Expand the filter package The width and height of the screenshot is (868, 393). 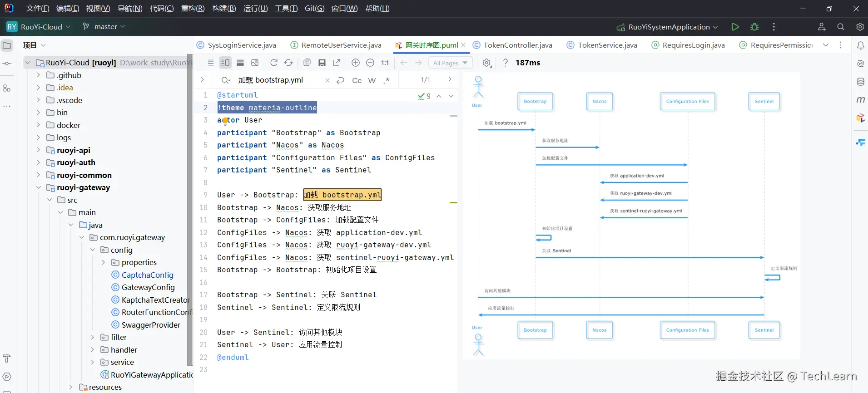92,337
